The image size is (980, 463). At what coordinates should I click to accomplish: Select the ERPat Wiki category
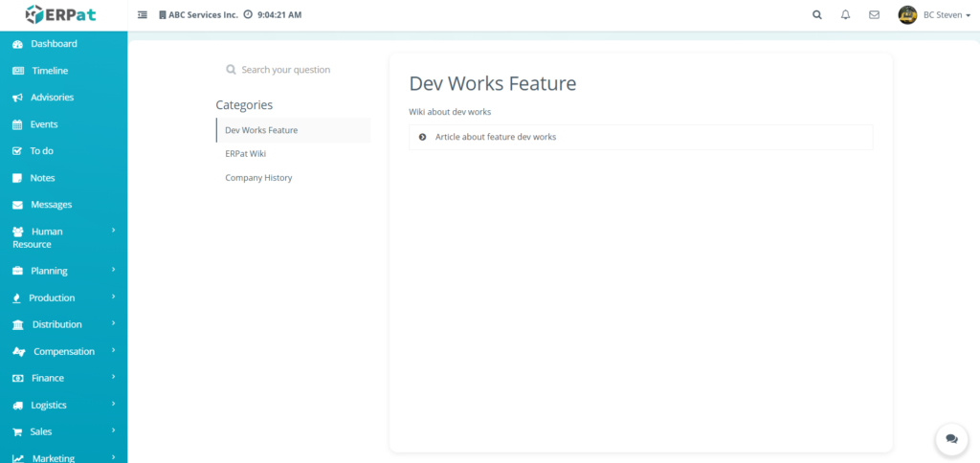[x=245, y=153]
